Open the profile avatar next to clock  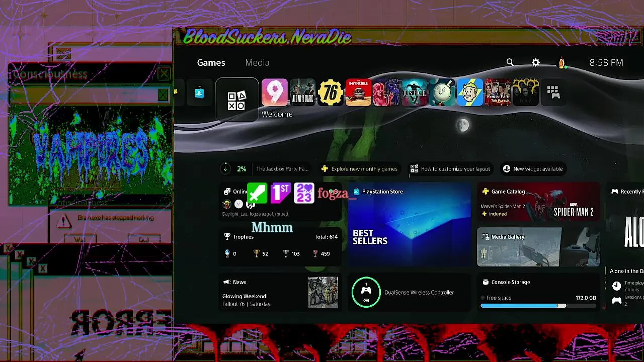pyautogui.click(x=562, y=62)
